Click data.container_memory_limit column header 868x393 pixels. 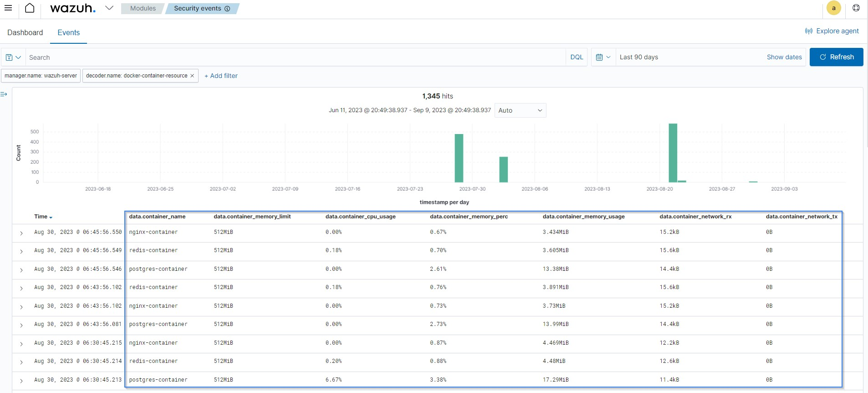point(252,217)
